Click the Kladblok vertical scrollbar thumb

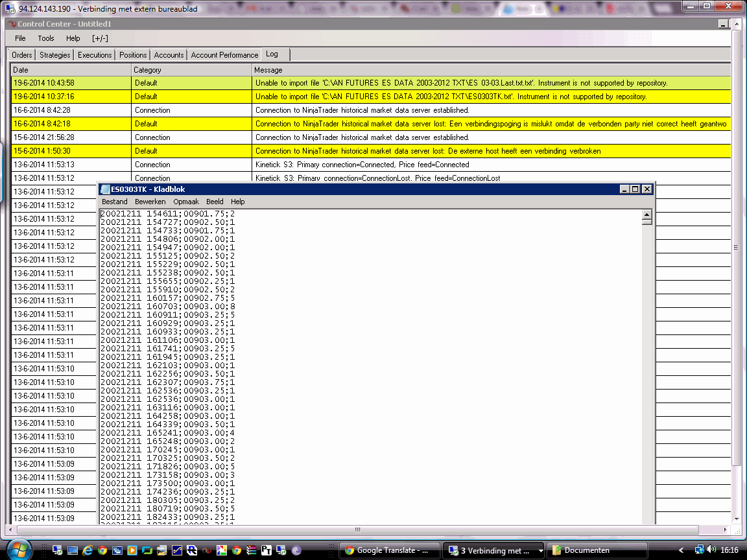coord(647,222)
